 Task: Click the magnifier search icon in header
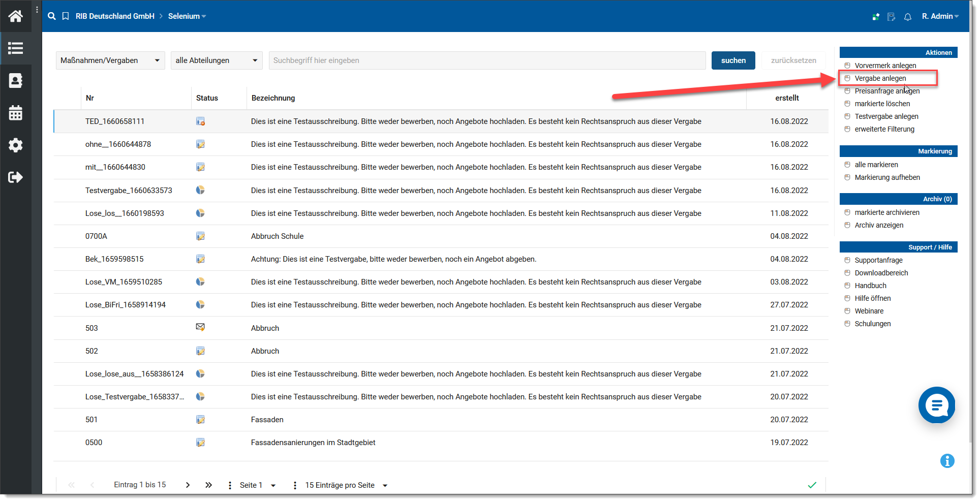point(52,16)
